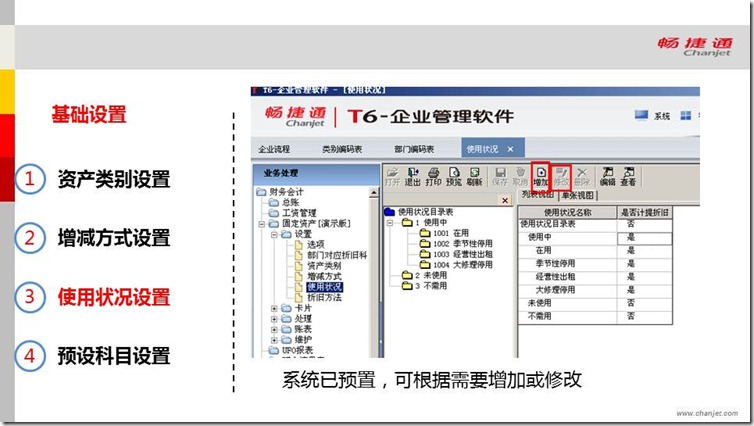This screenshot has height=426, width=754.
Task: Open 选项 under 设置
Action: pos(316,245)
